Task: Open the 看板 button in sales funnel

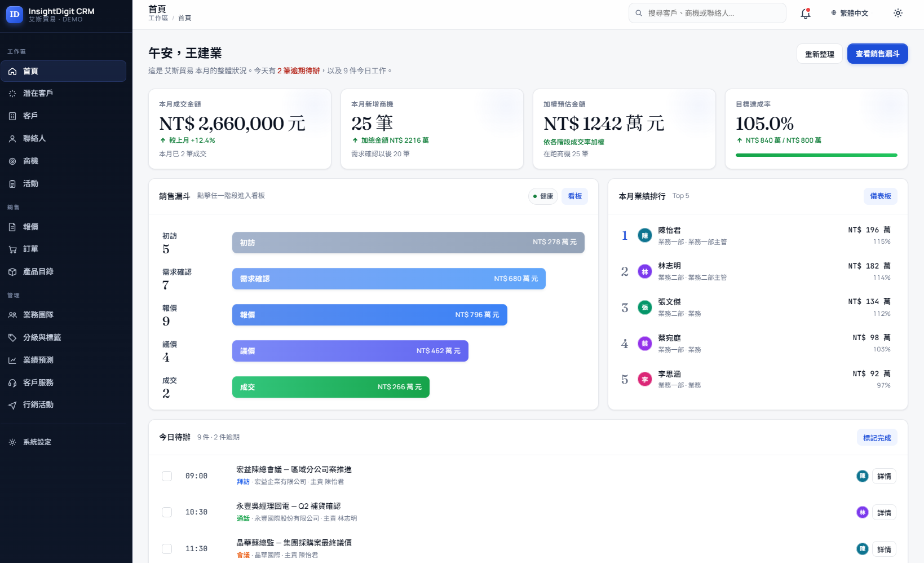Action: coord(575,196)
